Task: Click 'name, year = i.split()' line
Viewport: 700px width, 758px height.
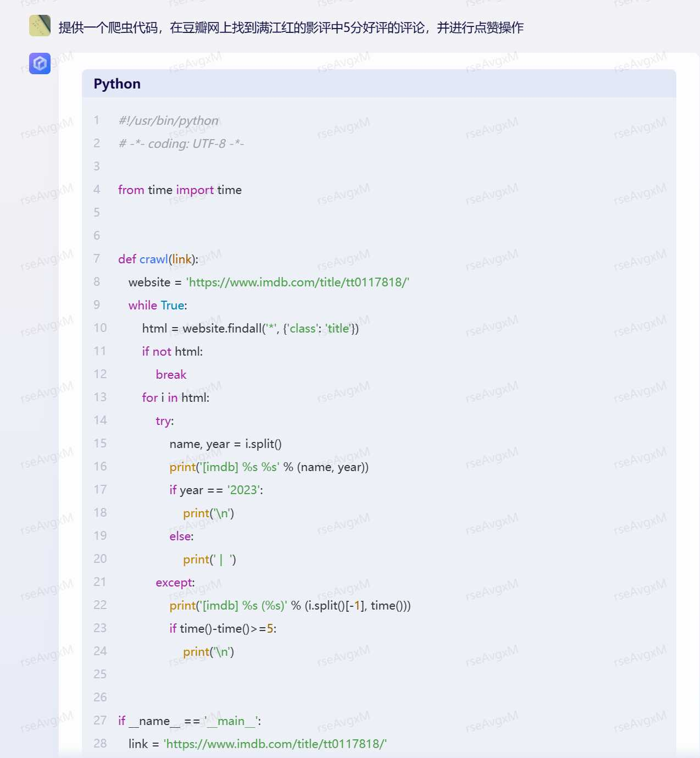Action: click(x=225, y=444)
